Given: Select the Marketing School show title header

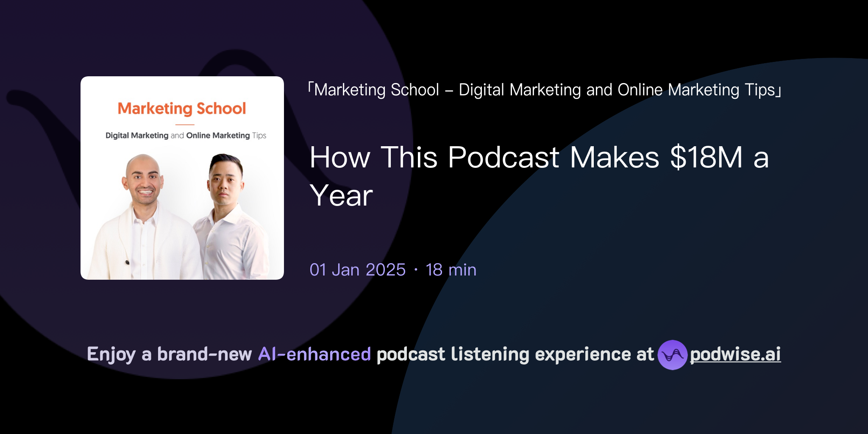Looking at the screenshot, I should tap(182, 108).
